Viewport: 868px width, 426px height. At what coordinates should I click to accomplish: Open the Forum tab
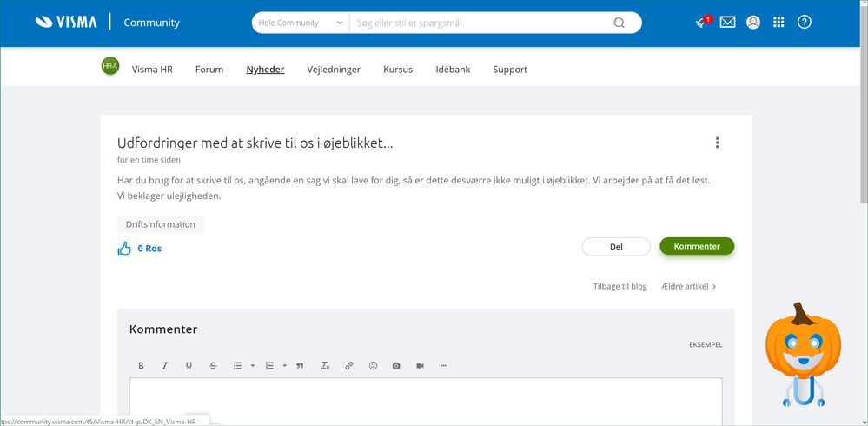[x=209, y=70]
